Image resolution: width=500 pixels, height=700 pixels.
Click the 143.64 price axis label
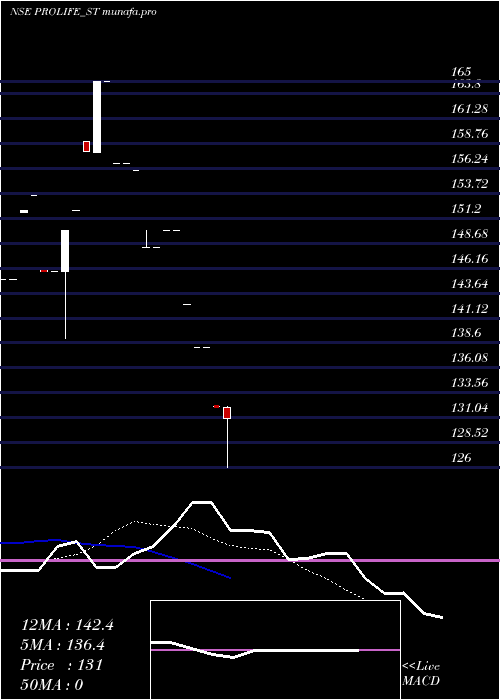[x=469, y=284]
